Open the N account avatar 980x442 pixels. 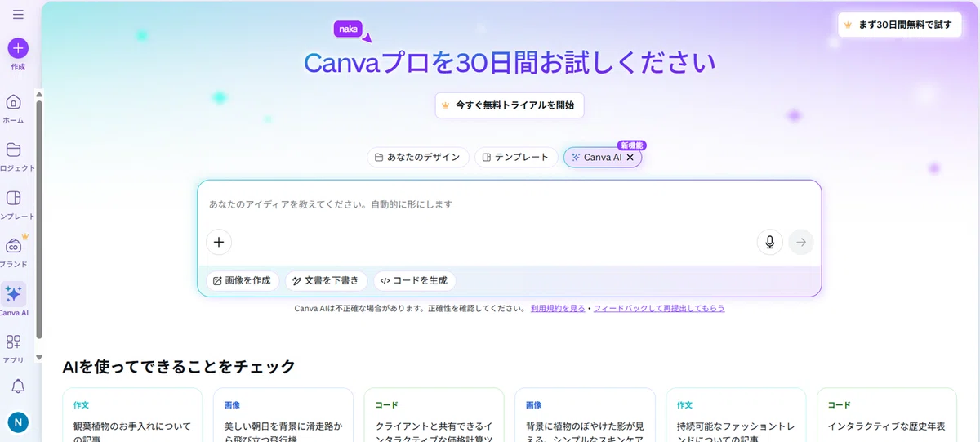18,422
